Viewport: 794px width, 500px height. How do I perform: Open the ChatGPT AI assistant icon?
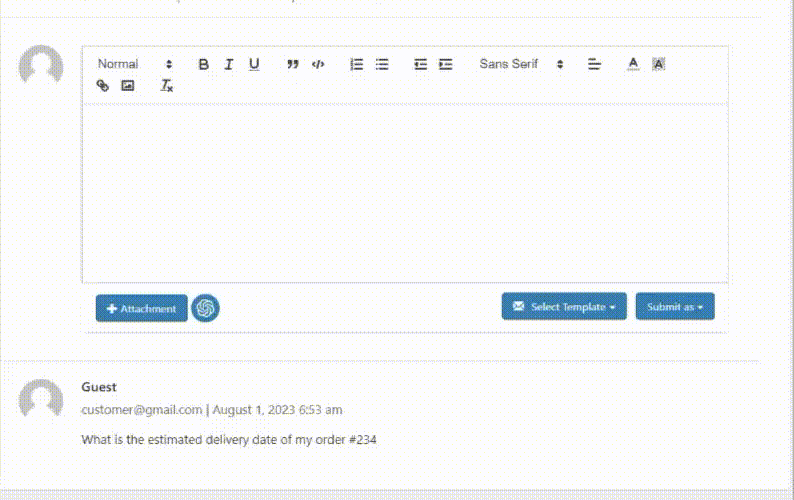pos(206,308)
